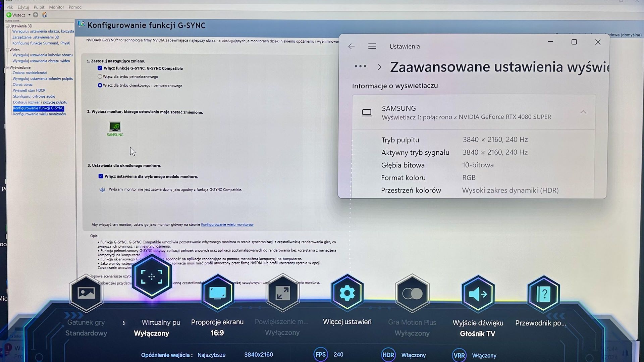Open Zmiana rozdzielczości page
The image size is (644, 362).
pyautogui.click(x=30, y=72)
